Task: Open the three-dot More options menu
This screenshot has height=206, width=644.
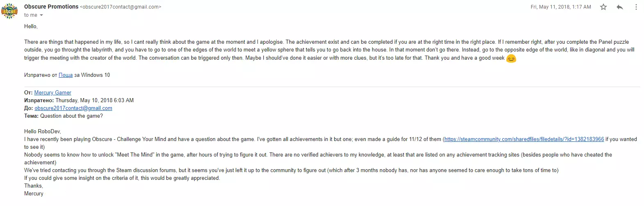Action: (636, 7)
